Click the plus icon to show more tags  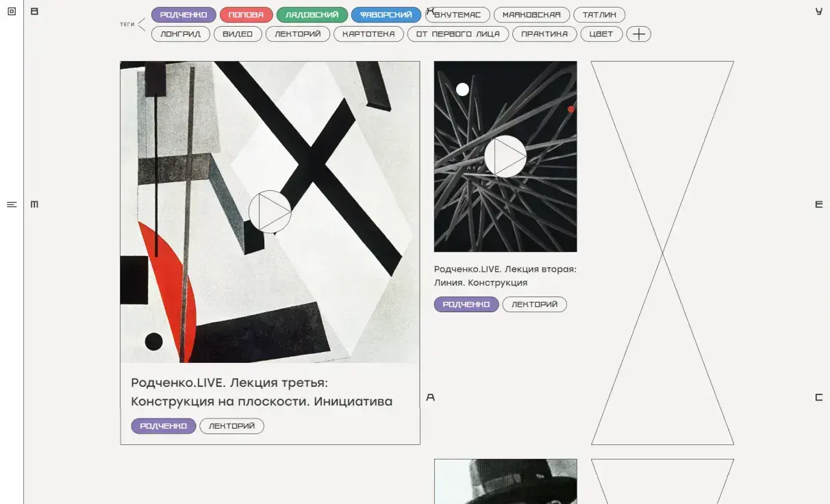click(x=639, y=34)
